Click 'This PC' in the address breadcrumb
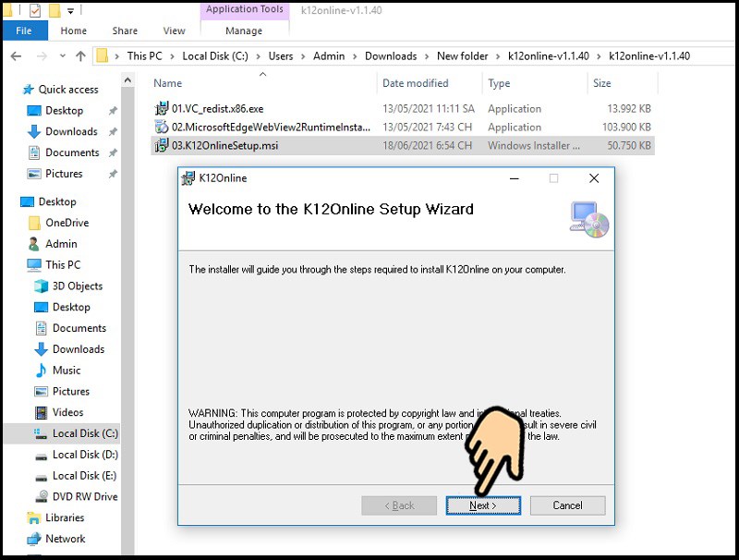The height and width of the screenshot is (560, 739). [x=145, y=56]
